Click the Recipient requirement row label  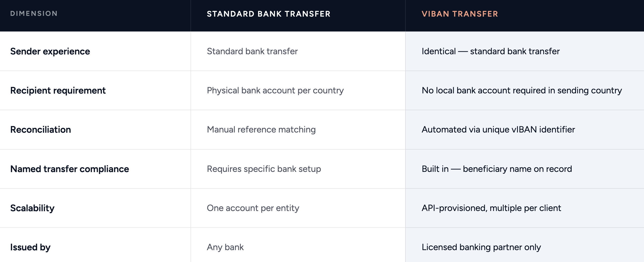coord(58,90)
